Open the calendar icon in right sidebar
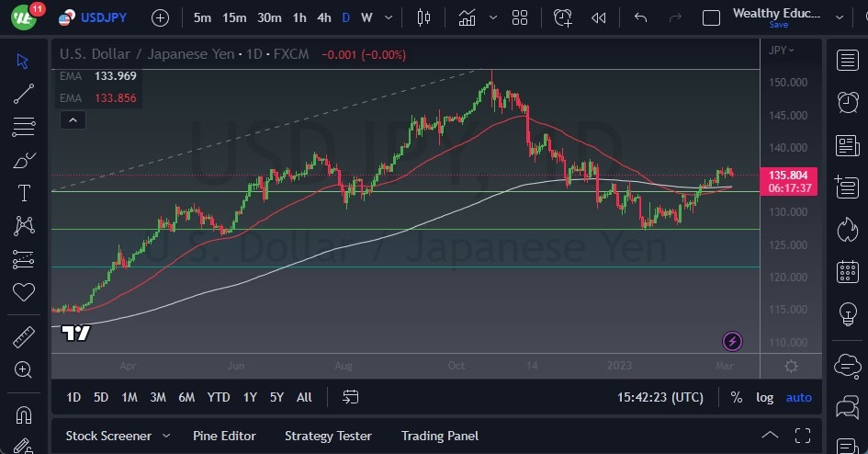868x454 pixels. [848, 272]
